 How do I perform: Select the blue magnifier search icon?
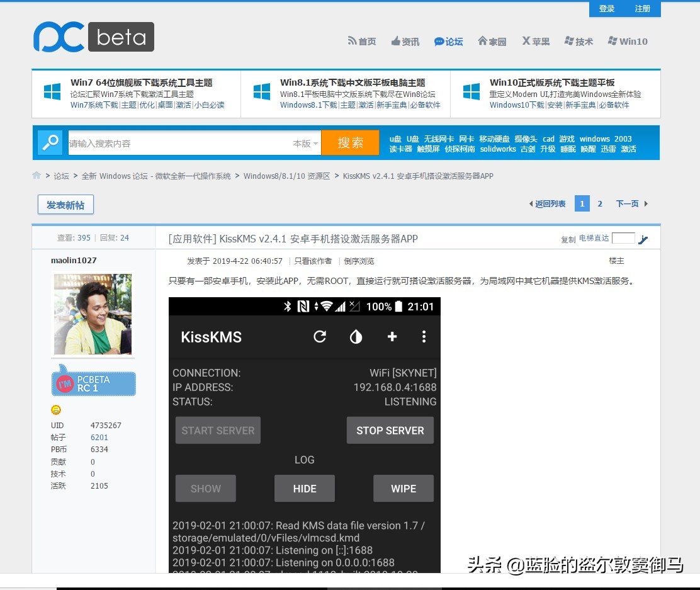(50, 142)
